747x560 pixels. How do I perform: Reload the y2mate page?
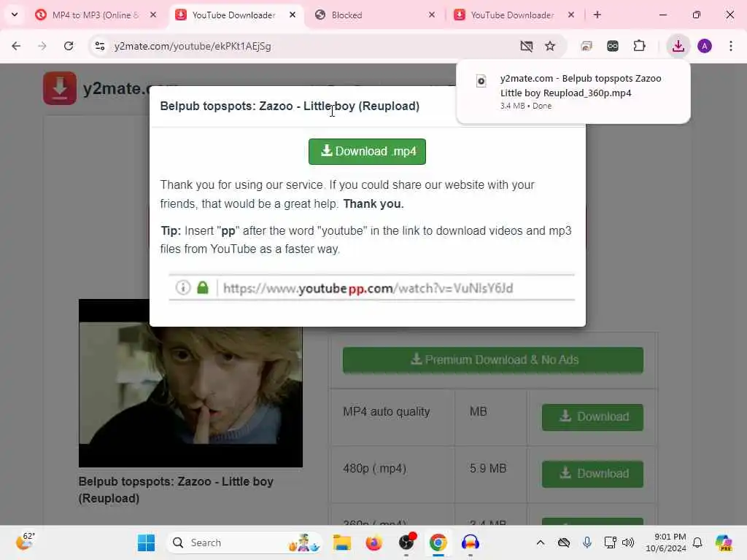[x=69, y=46]
